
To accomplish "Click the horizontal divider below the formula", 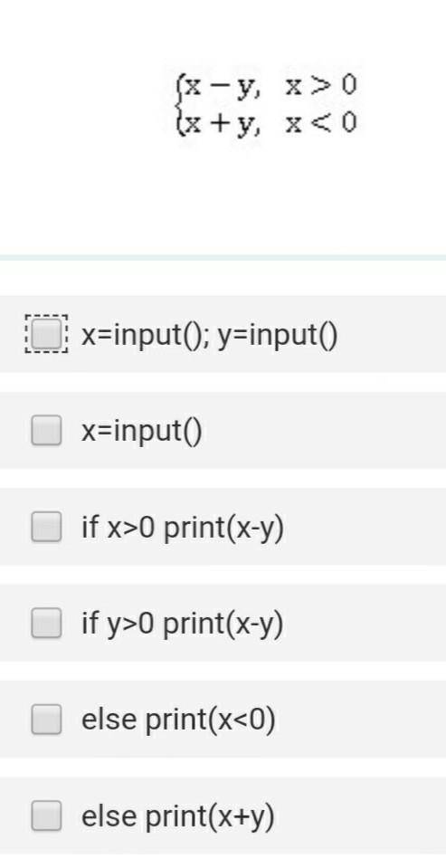I will (223, 257).
